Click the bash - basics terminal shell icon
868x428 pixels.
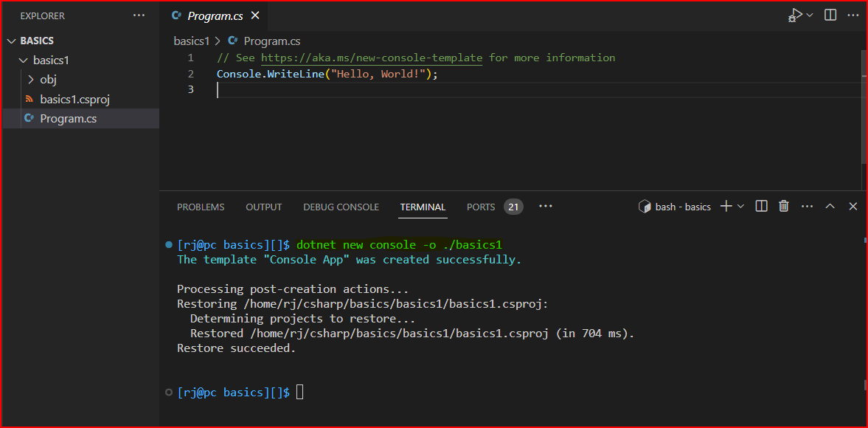tap(645, 207)
